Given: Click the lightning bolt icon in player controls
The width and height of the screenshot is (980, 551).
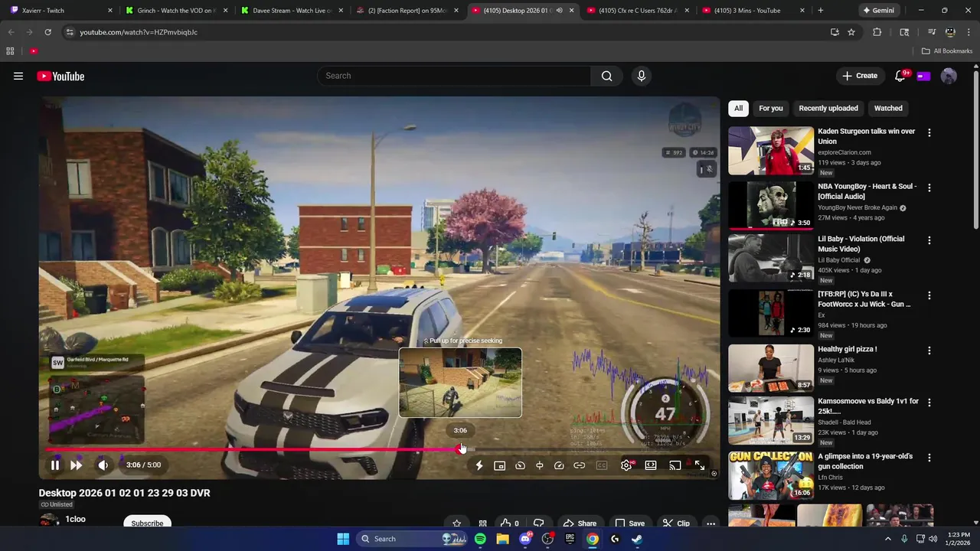Looking at the screenshot, I should [479, 465].
